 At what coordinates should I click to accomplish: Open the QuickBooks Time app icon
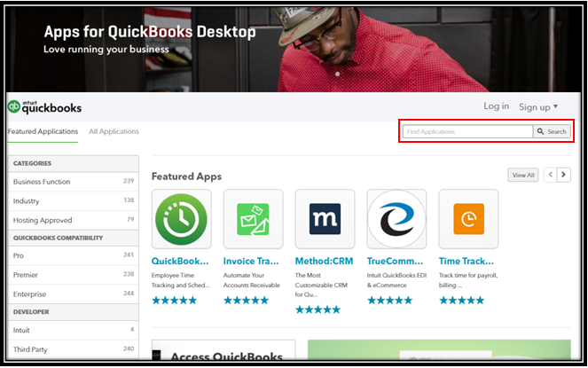point(182,219)
